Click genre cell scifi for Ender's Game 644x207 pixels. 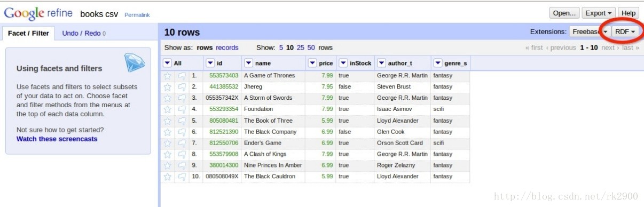point(439,143)
